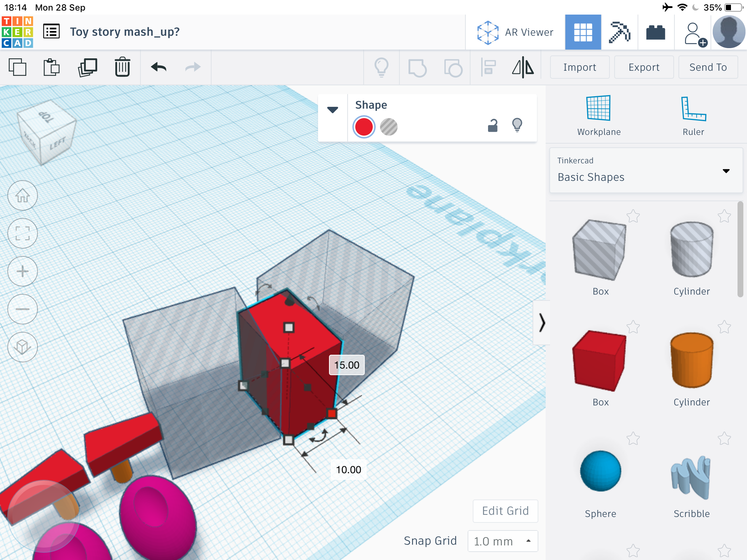Click the top white height handle
Screen dimensions: 747x560
(289, 327)
